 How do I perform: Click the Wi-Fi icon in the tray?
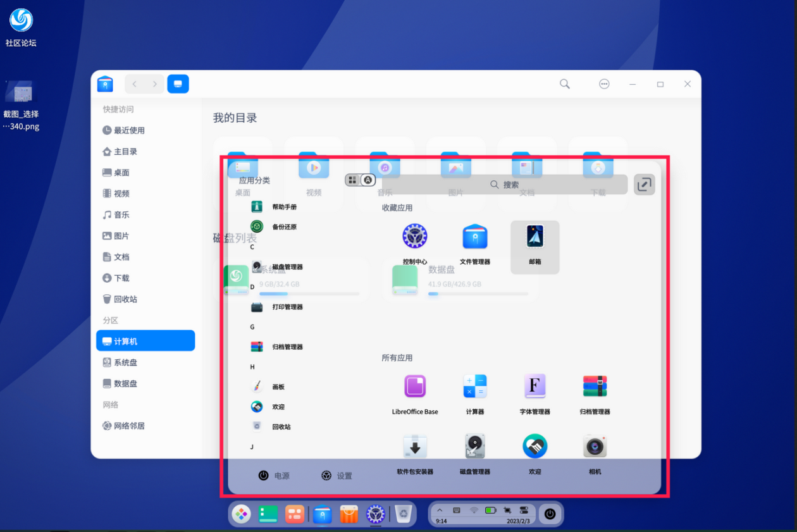pyautogui.click(x=474, y=510)
